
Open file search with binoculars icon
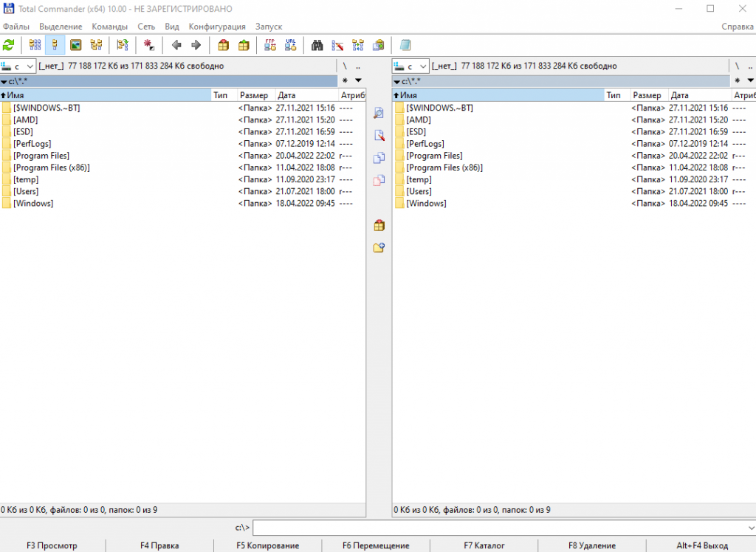317,45
